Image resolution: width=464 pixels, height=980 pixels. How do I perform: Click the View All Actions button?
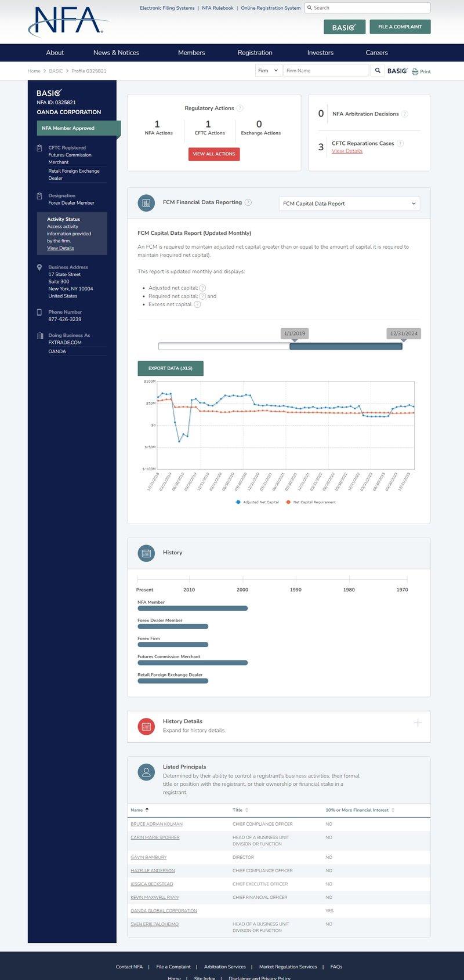coord(214,154)
